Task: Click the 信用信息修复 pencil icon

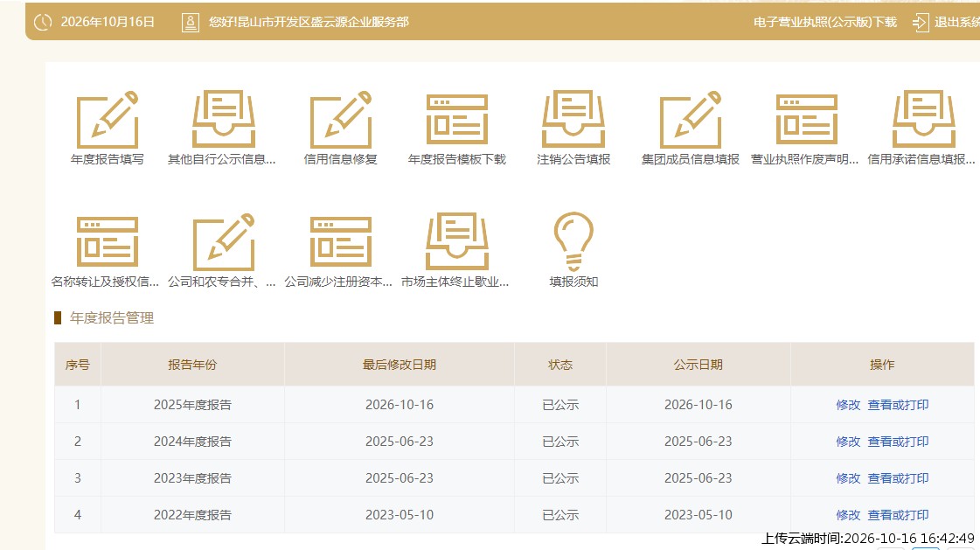Action: (x=341, y=120)
